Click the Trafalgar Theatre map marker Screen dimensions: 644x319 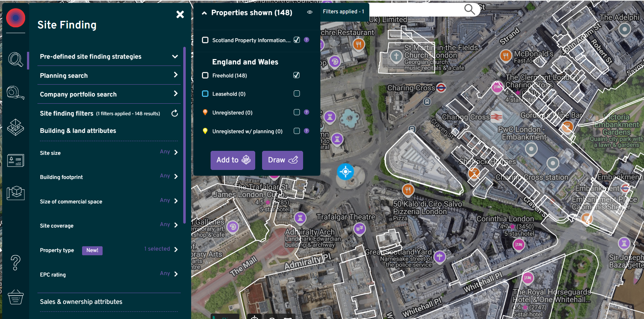[x=360, y=228]
